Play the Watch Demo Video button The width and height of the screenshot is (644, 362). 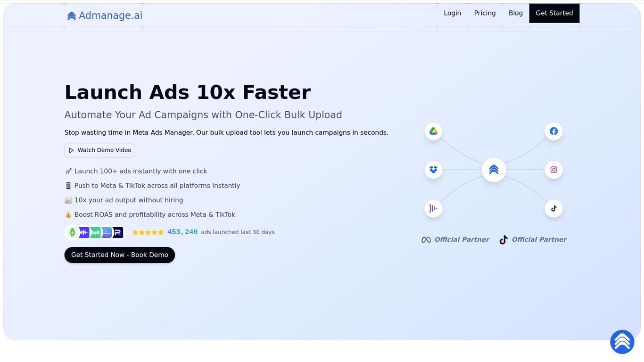pos(99,150)
